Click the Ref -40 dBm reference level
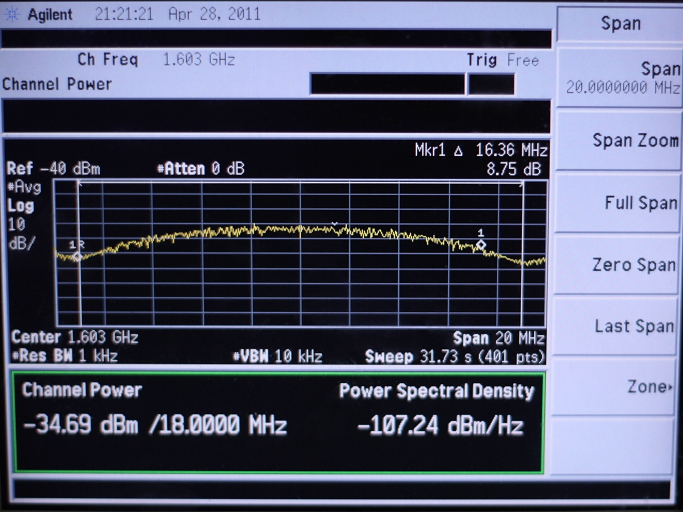This screenshot has width=683, height=512. tap(54, 169)
